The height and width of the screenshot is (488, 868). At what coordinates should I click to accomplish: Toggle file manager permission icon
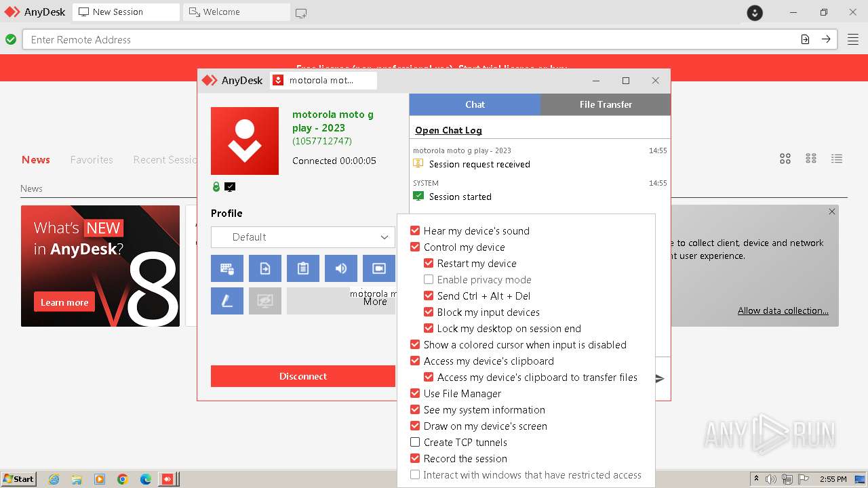point(265,268)
